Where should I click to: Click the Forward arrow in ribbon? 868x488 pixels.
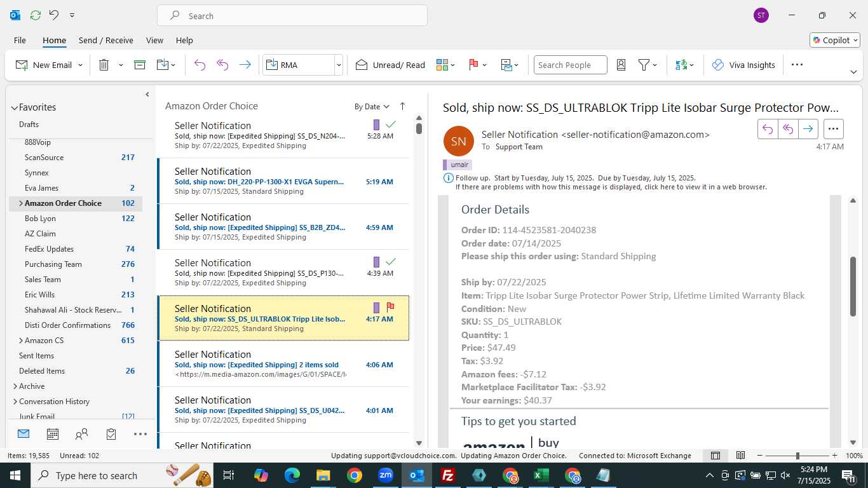(x=245, y=65)
